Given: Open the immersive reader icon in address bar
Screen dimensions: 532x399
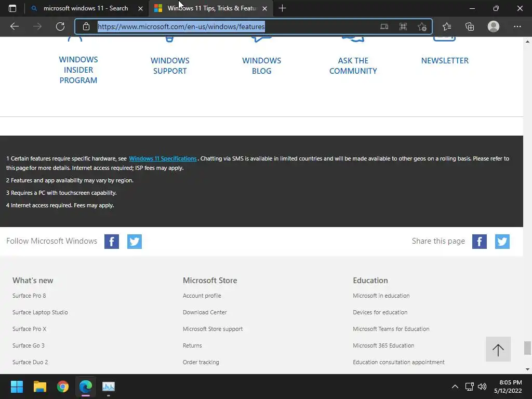Looking at the screenshot, I should (x=384, y=26).
